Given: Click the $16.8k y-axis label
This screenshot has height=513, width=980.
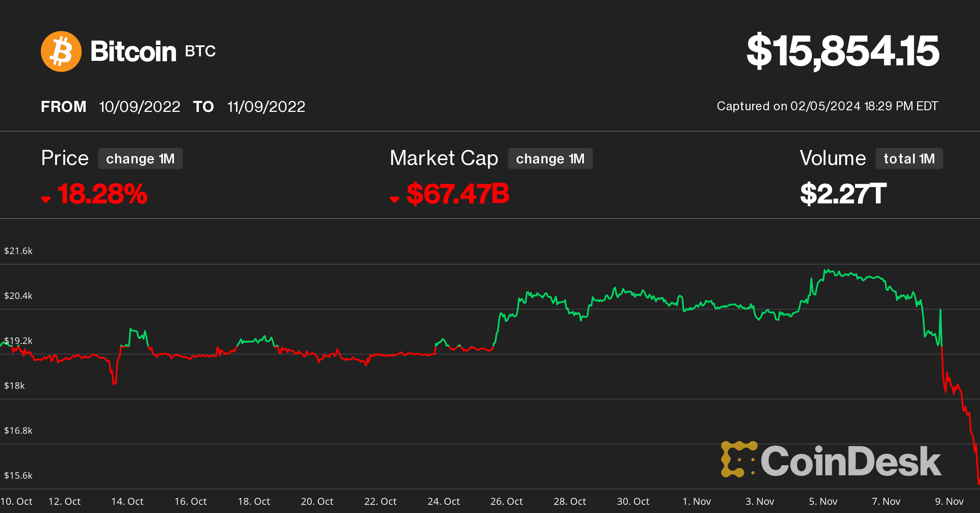Looking at the screenshot, I should pos(18,430).
